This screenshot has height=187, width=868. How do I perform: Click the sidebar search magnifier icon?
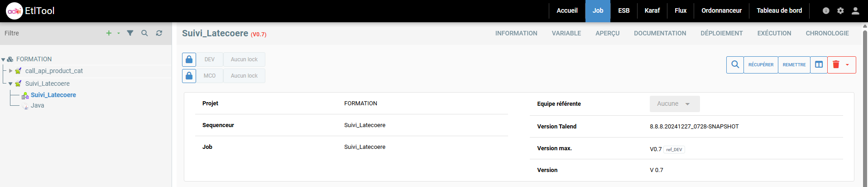pyautogui.click(x=144, y=33)
